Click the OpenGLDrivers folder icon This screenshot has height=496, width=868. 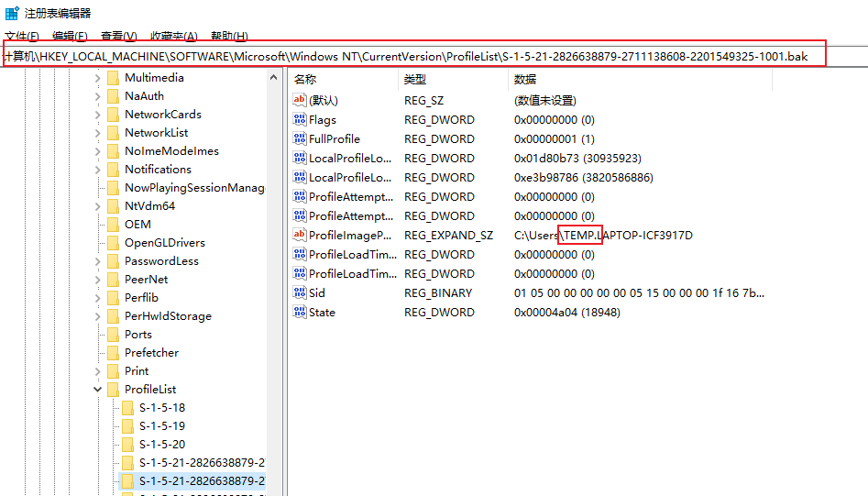(113, 242)
